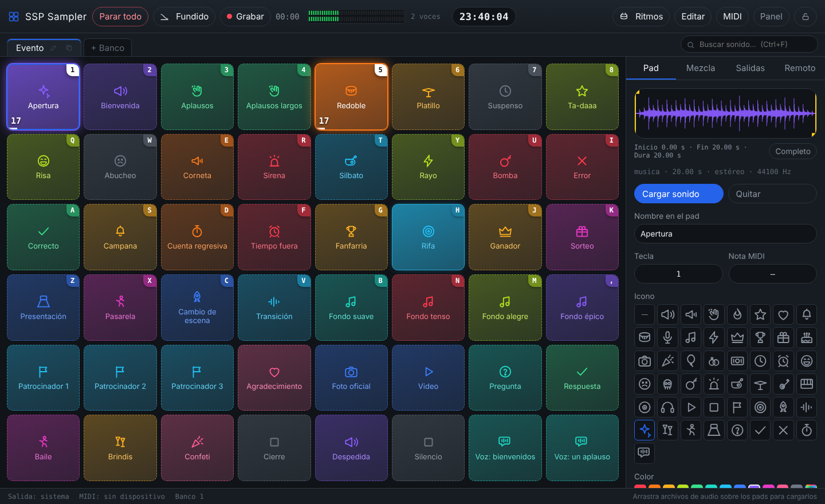This screenshot has width=825, height=504.
Task: Toggle recording with the Grabar button
Action: 245,17
